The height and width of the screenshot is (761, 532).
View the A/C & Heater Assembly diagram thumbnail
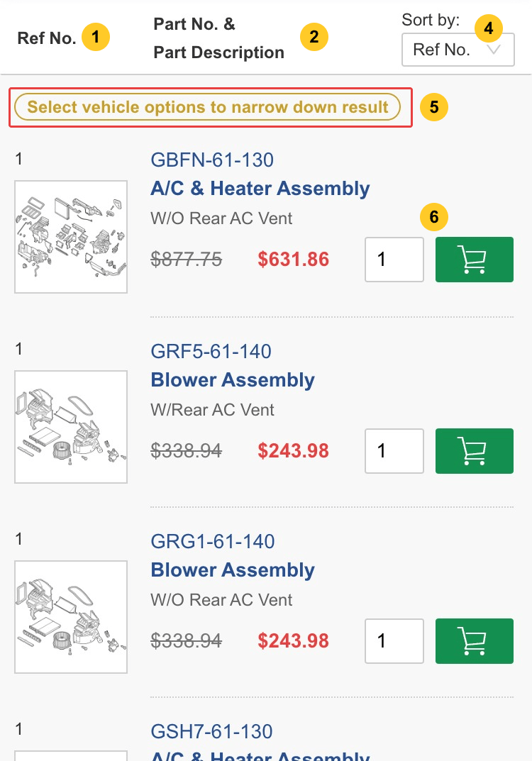[70, 236]
